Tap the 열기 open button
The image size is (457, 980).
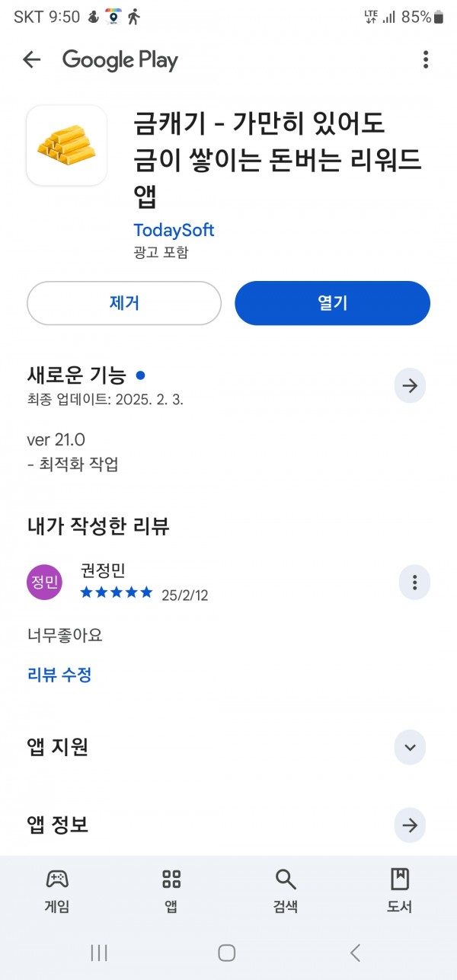[332, 303]
